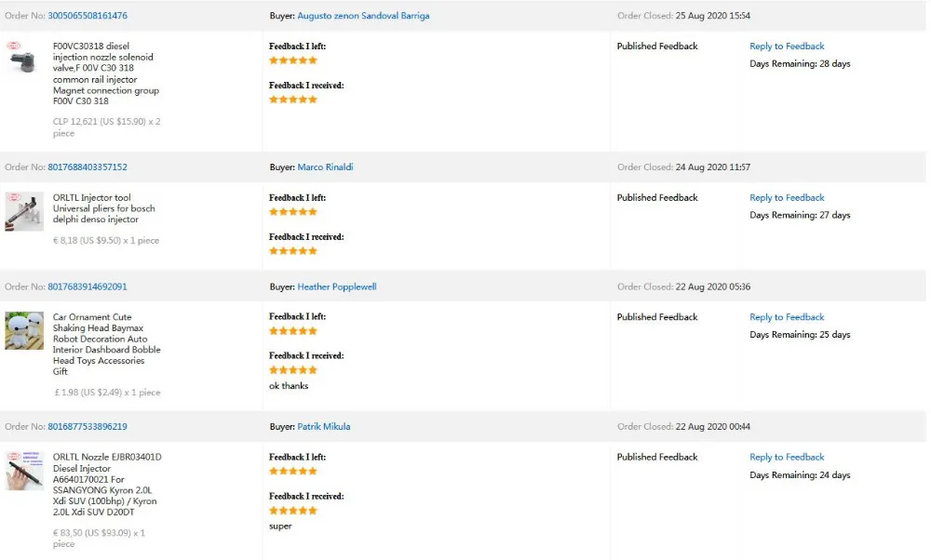Image resolution: width=931 pixels, height=560 pixels.
Task: Reply to Feedback for Heather Popplewell's order
Action: [x=787, y=317]
